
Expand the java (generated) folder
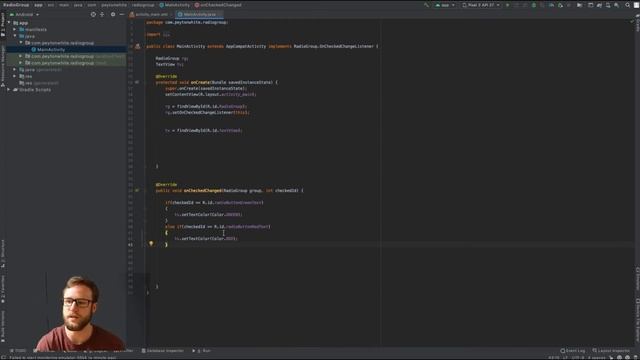[x=15, y=69]
